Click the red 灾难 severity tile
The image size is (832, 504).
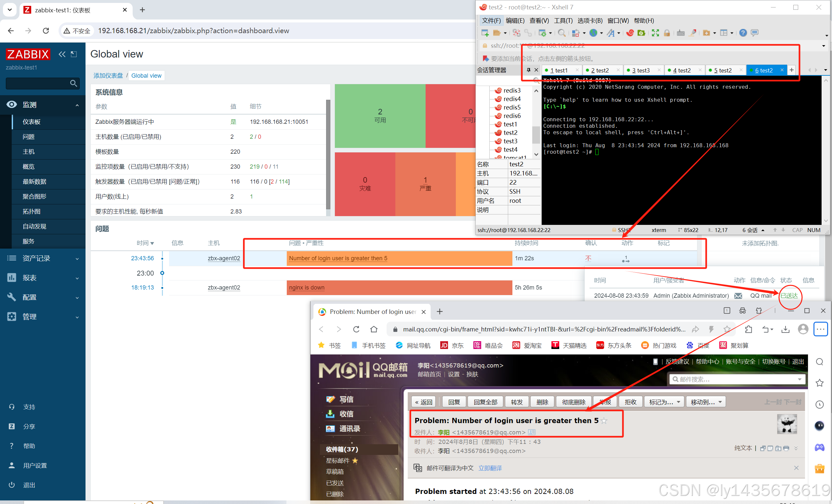click(x=365, y=184)
